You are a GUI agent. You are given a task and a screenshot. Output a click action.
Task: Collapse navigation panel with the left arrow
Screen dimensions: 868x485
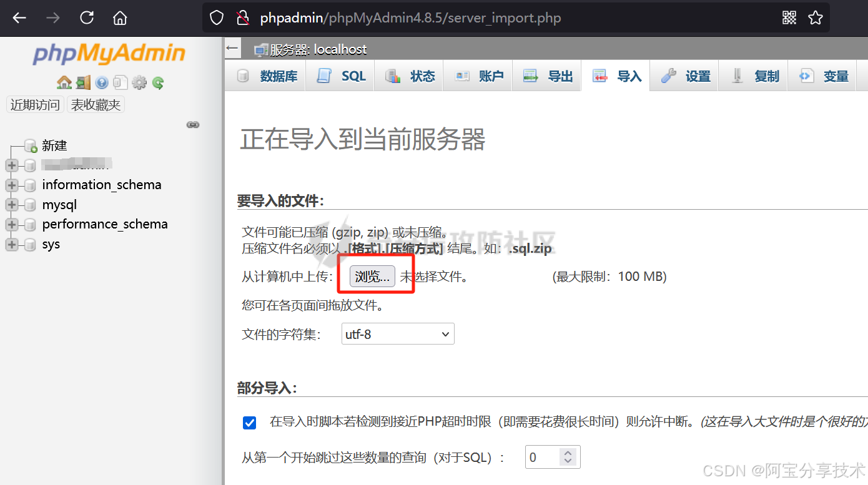232,47
